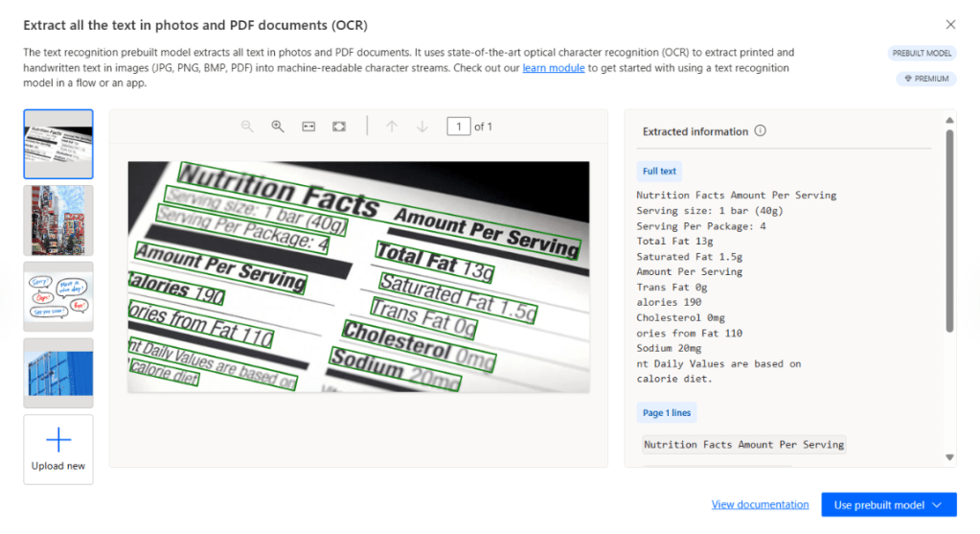
Task: Close the OCR dialog with X
Action: coord(950,25)
